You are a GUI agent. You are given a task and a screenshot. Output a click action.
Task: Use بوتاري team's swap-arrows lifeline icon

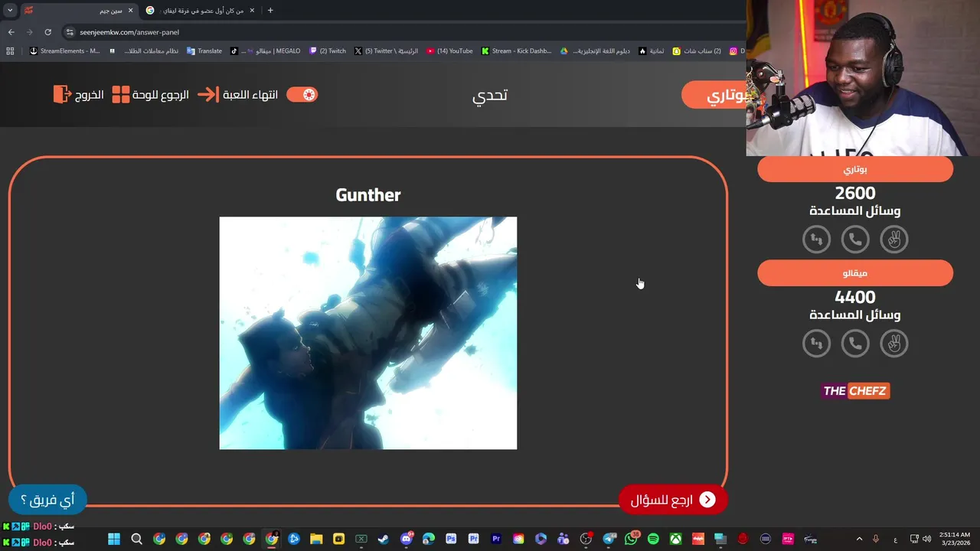(x=816, y=240)
